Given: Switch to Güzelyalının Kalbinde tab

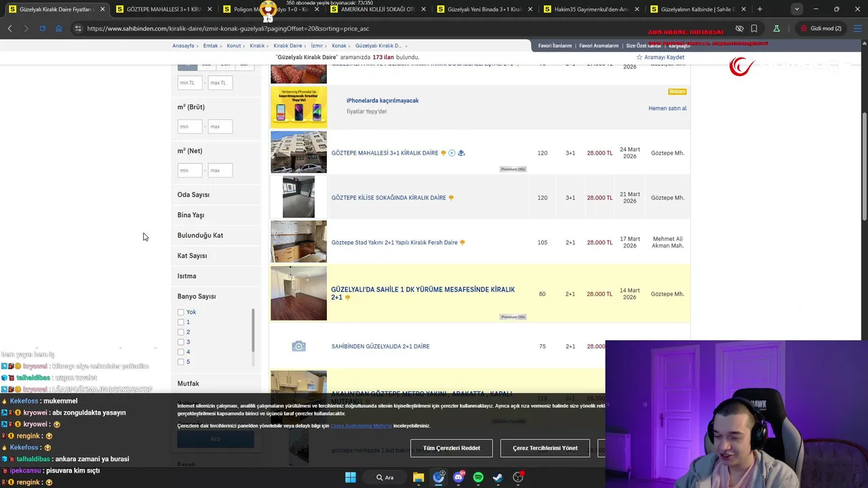Looking at the screenshot, I should pyautogui.click(x=697, y=9).
